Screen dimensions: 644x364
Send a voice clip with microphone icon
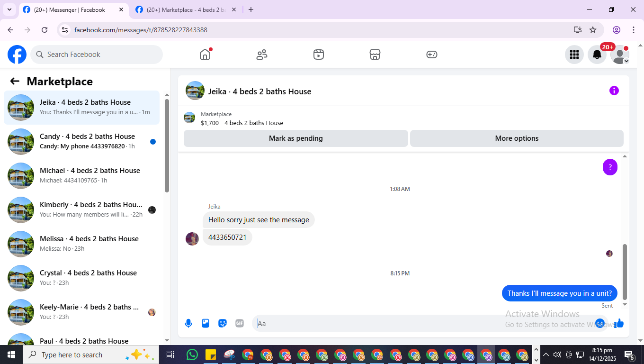point(188,323)
